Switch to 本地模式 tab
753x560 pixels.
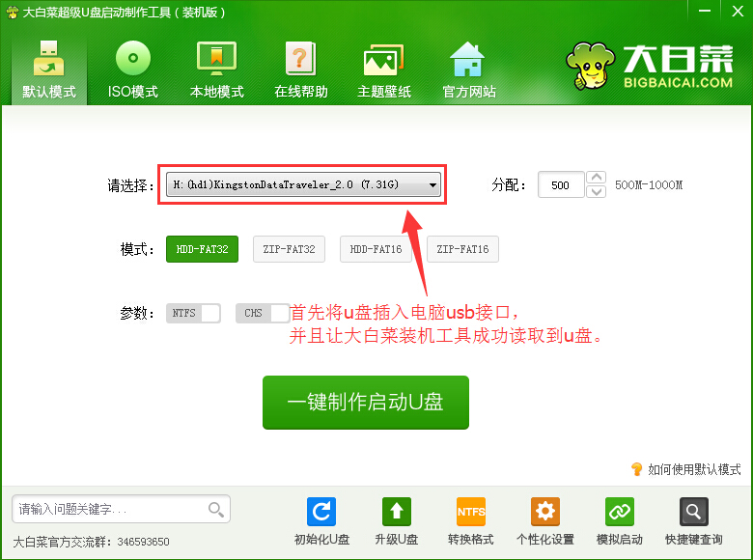point(216,70)
